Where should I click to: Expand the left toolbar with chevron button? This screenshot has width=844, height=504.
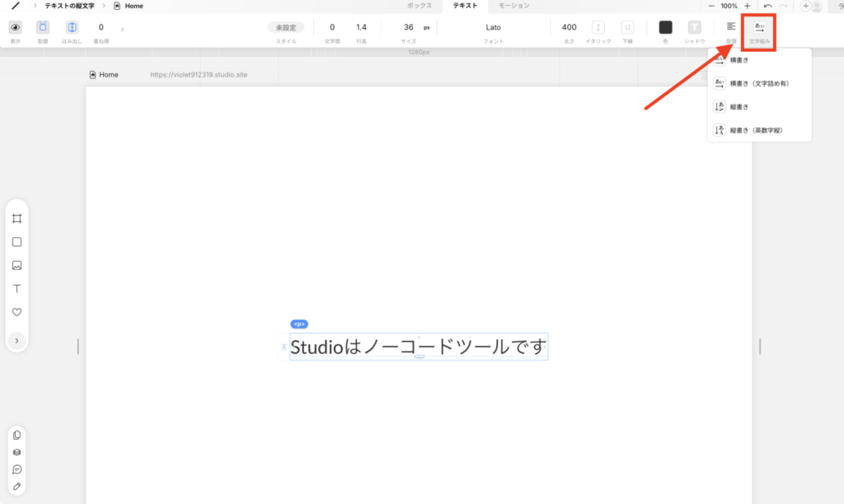(x=16, y=340)
